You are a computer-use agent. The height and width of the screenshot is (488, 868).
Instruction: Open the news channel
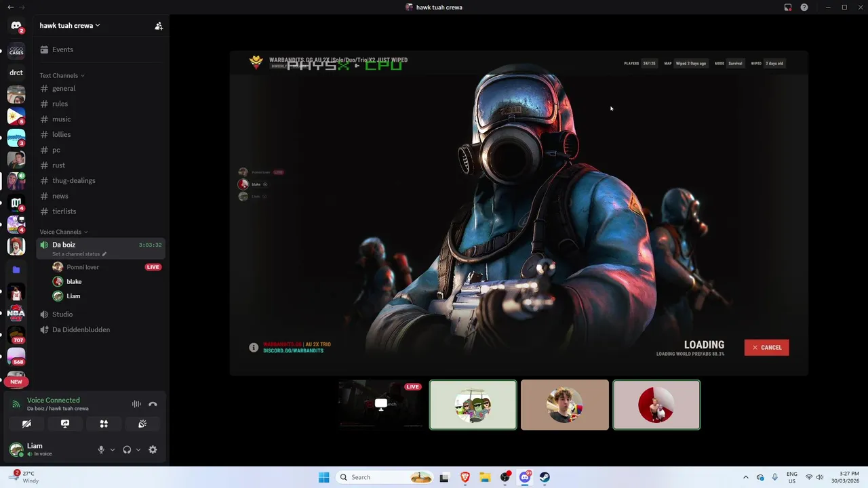100,196
